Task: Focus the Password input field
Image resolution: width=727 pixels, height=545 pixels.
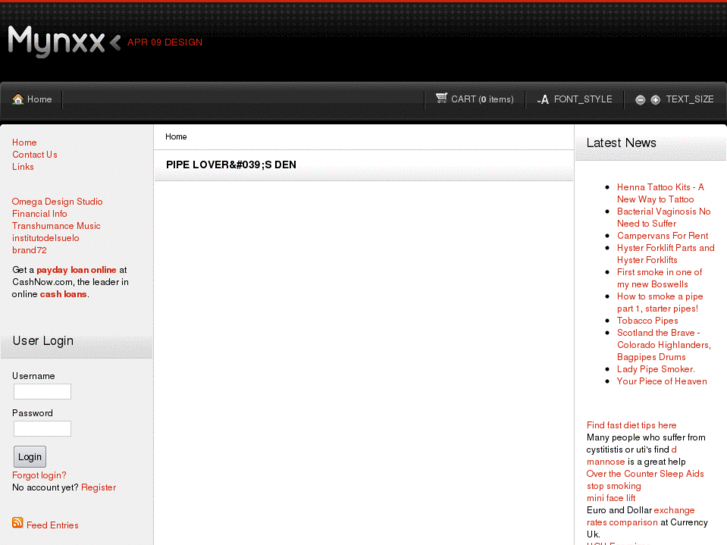Action: coord(42,429)
